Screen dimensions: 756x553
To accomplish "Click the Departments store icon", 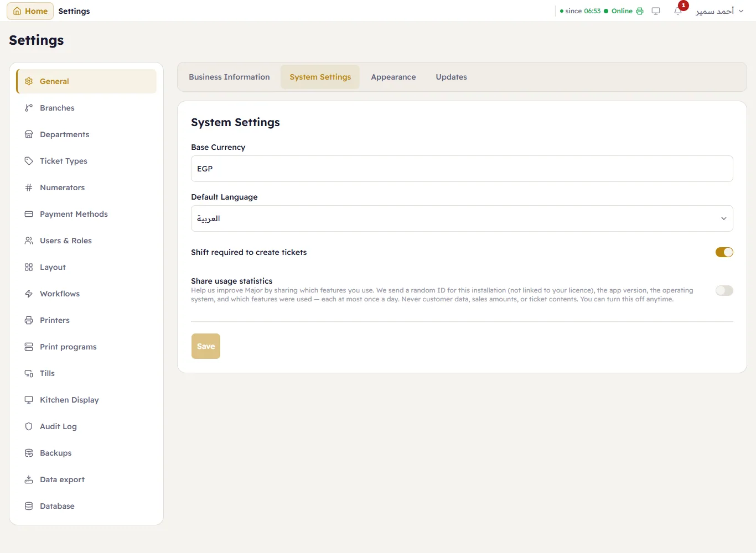I will click(x=29, y=134).
